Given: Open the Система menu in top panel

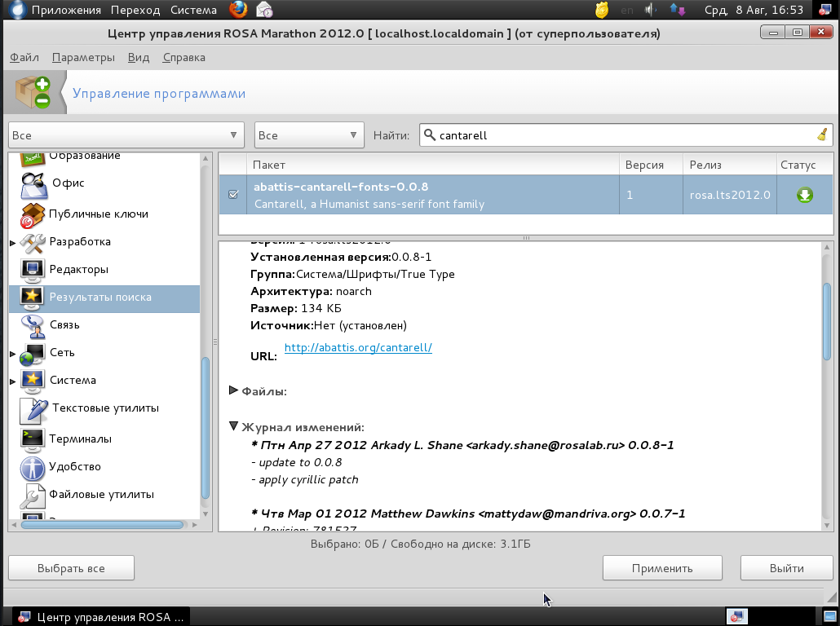Looking at the screenshot, I should click(193, 10).
